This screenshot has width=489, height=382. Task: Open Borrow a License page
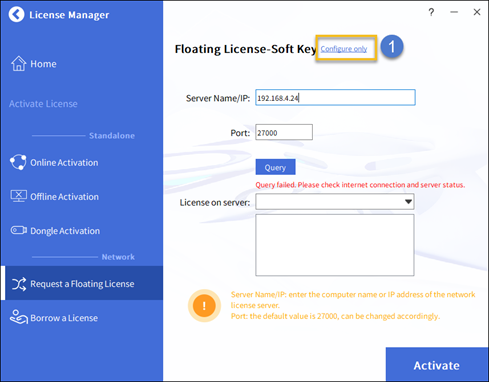tap(64, 318)
